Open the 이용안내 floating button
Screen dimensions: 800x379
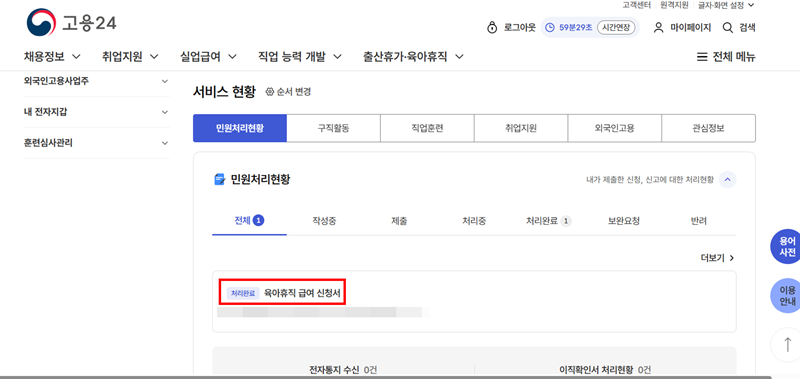(786, 296)
